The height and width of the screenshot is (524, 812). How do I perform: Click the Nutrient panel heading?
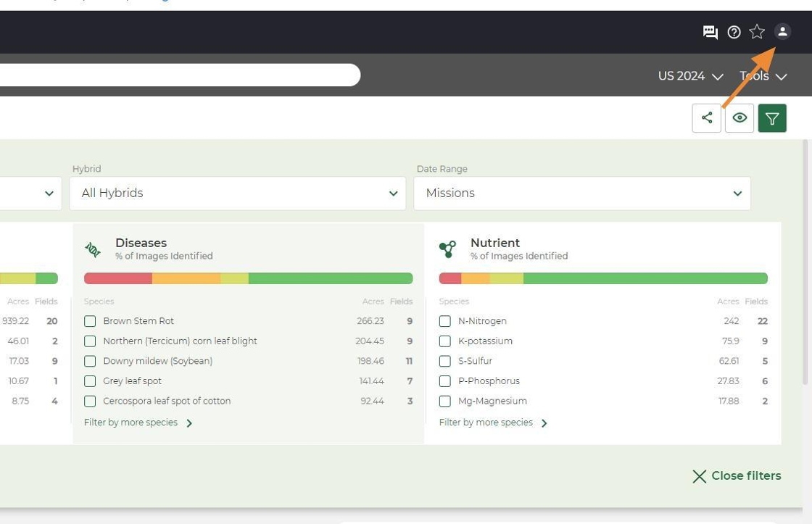(x=495, y=243)
